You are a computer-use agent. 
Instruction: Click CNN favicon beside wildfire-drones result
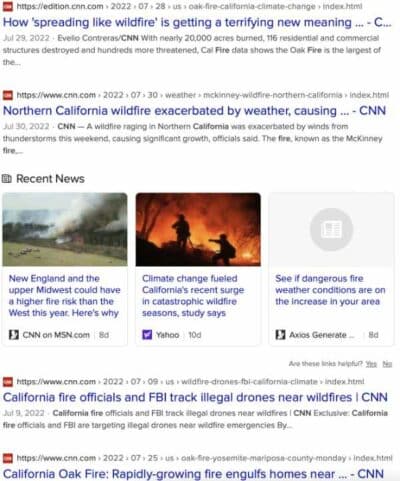tap(8, 381)
